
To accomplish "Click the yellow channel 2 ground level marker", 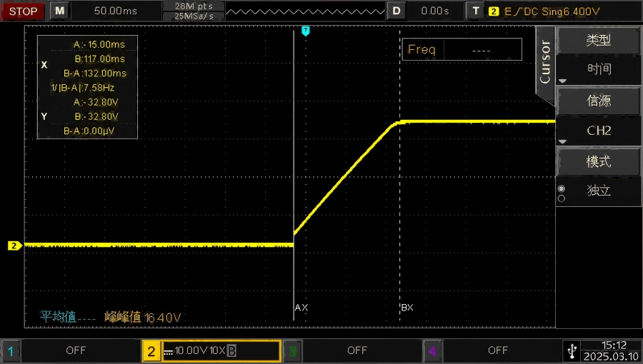I will (x=14, y=246).
